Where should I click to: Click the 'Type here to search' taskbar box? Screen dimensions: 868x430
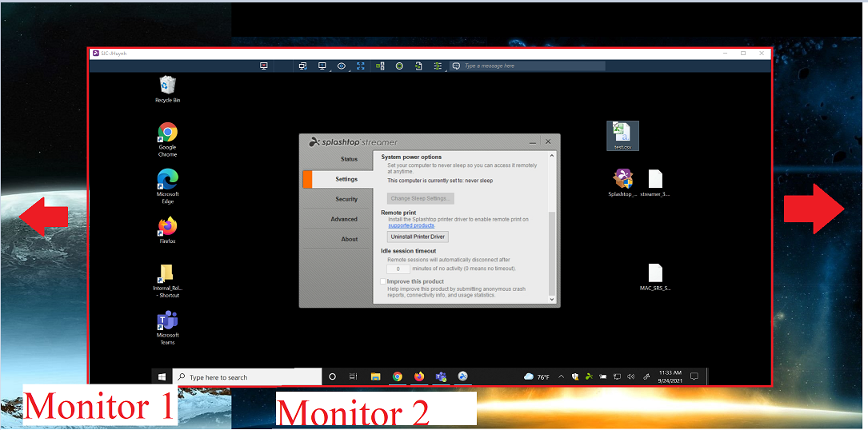(x=247, y=377)
